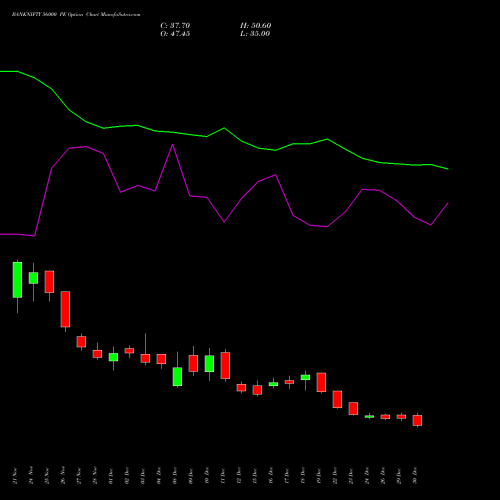Select the opening price value O: 47.45
The image size is (500, 500).
[x=175, y=34]
